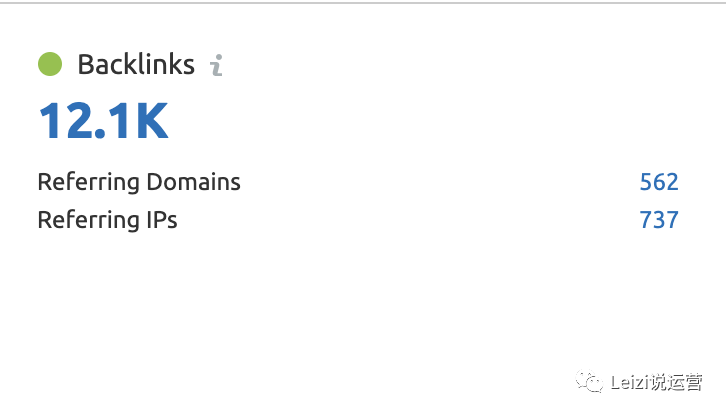
Task: Click the info icon beside Backlinks
Action: click(x=216, y=65)
